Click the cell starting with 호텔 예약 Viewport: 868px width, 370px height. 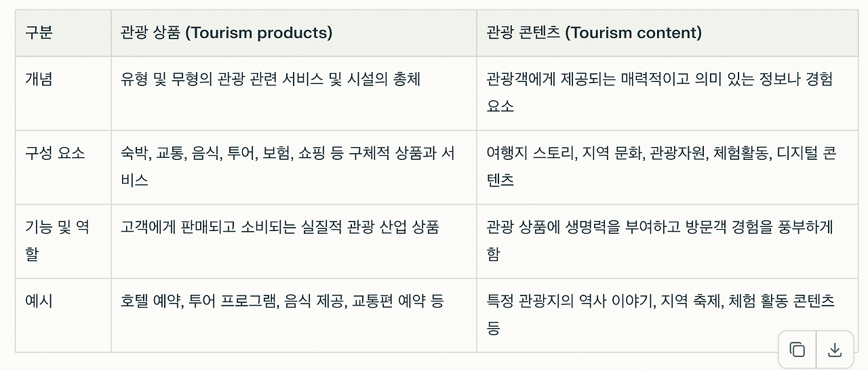pyautogui.click(x=294, y=314)
